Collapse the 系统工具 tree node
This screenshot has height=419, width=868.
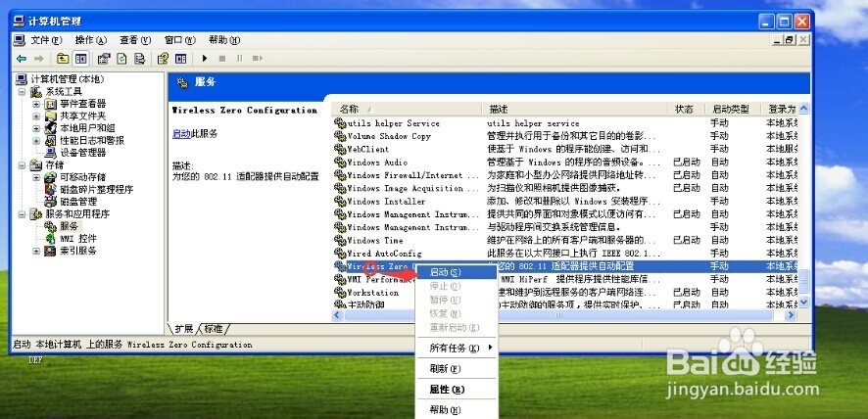[22, 92]
